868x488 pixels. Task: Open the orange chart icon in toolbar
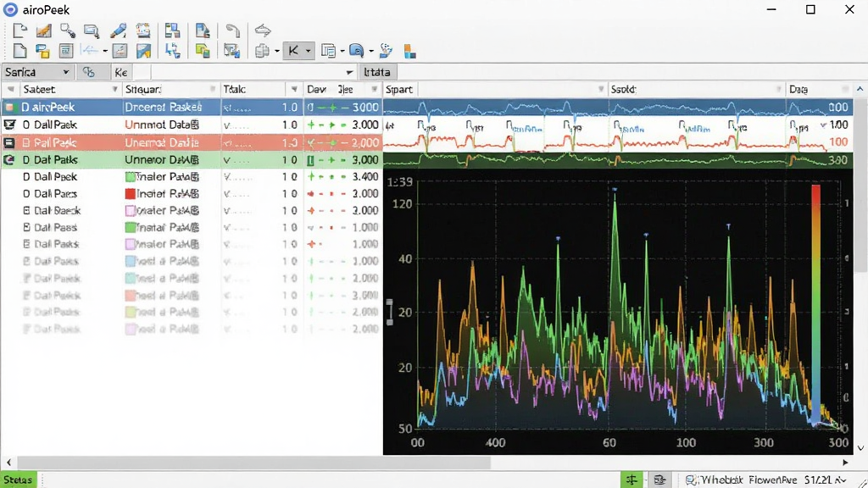point(43,30)
